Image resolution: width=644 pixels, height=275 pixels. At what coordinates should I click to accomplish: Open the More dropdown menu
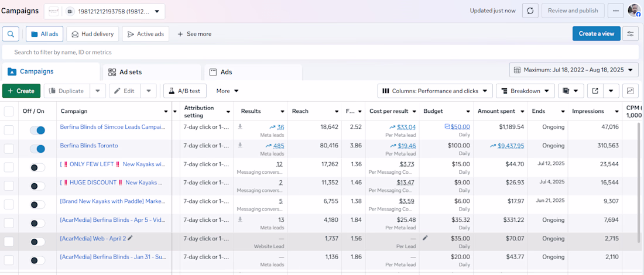click(227, 91)
